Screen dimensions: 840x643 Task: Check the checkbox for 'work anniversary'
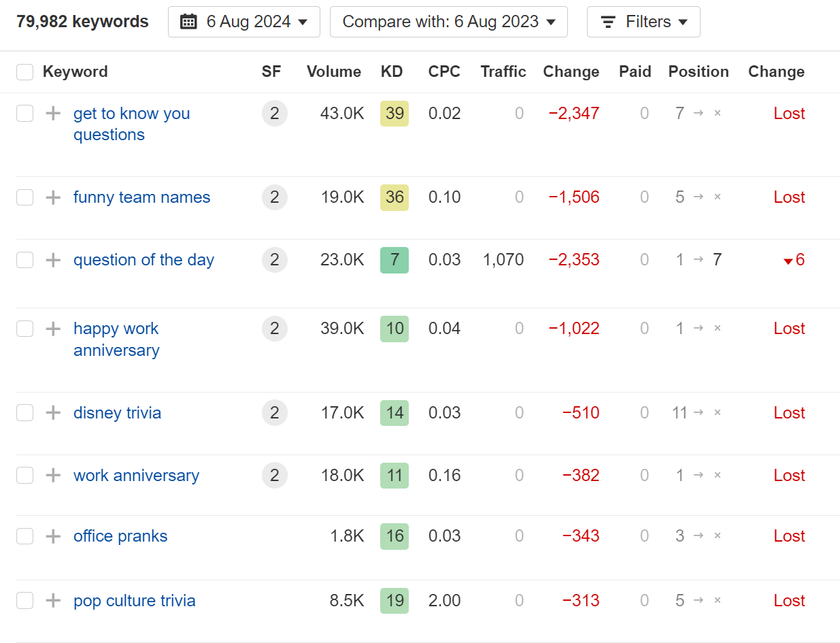tap(24, 476)
